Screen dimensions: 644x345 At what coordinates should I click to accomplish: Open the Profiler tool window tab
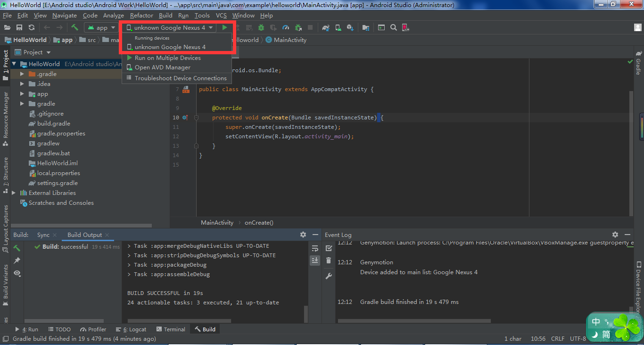pyautogui.click(x=93, y=329)
